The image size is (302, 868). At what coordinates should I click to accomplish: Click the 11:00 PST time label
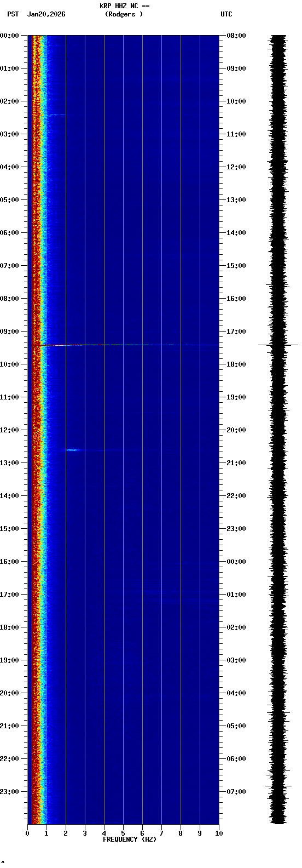click(x=9, y=397)
